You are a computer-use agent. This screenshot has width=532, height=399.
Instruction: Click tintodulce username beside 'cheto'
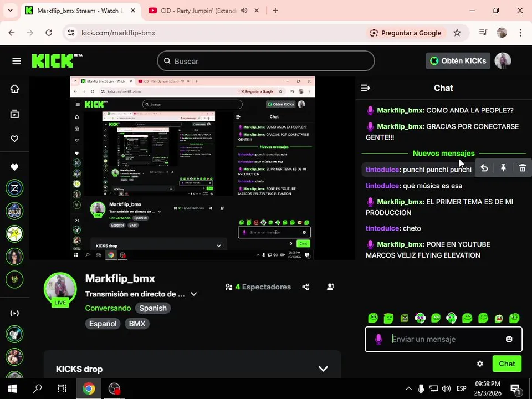coord(382,228)
